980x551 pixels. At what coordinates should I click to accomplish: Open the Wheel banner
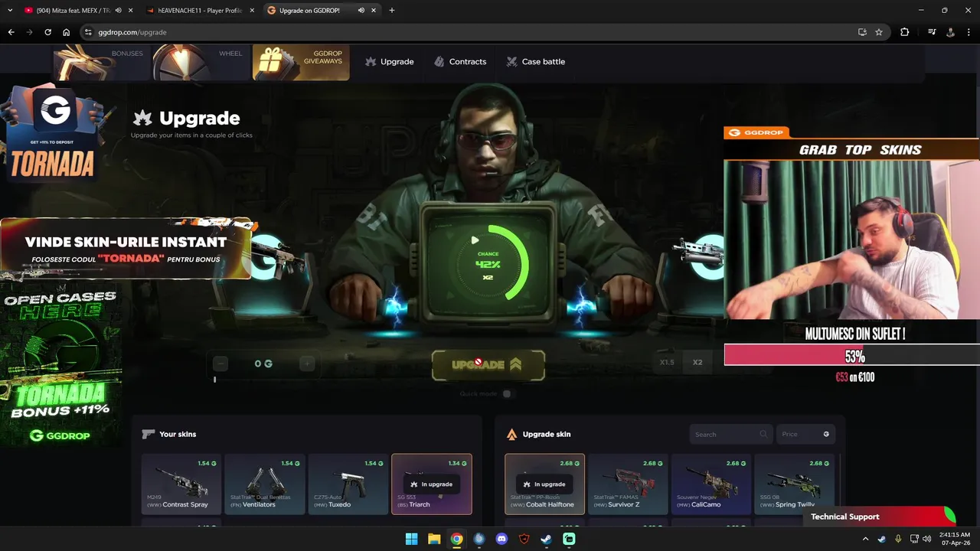(x=200, y=63)
